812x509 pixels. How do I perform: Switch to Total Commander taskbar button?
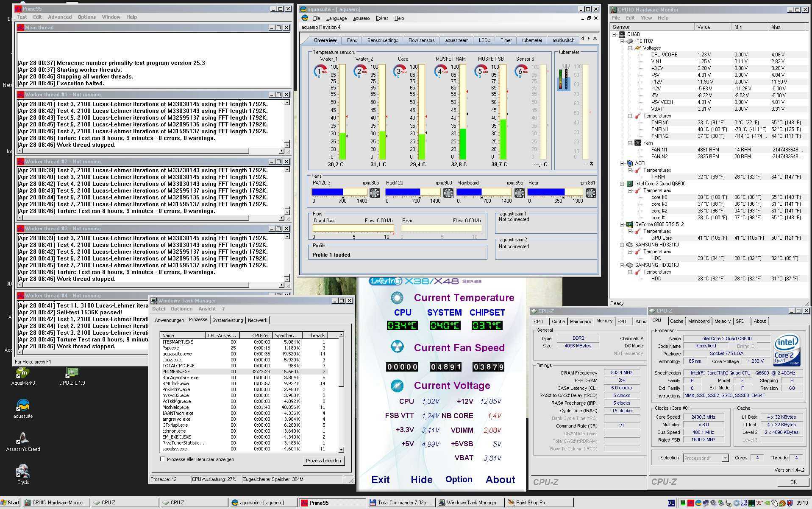401,503
